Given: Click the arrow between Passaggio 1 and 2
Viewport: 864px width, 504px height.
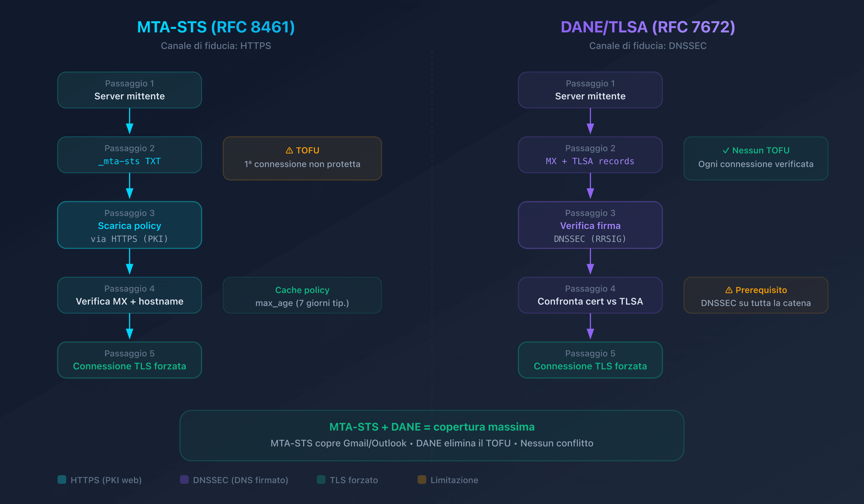Looking at the screenshot, I should click(129, 122).
